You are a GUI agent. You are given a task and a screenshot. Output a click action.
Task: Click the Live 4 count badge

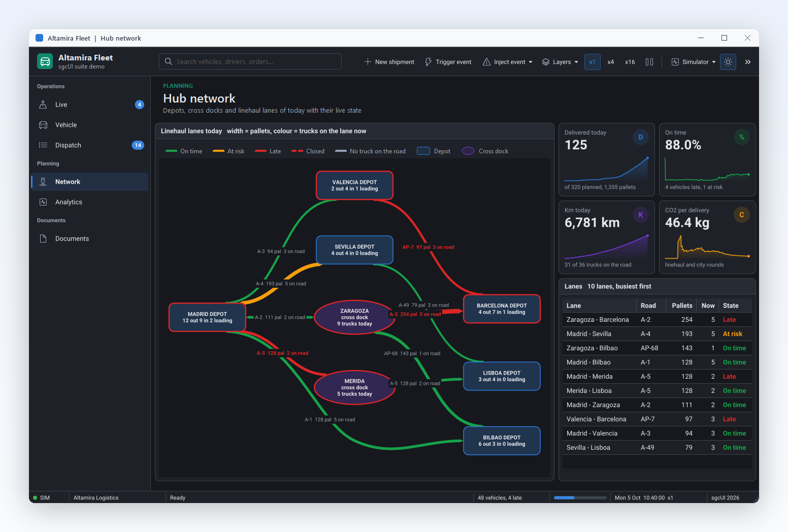(140, 105)
